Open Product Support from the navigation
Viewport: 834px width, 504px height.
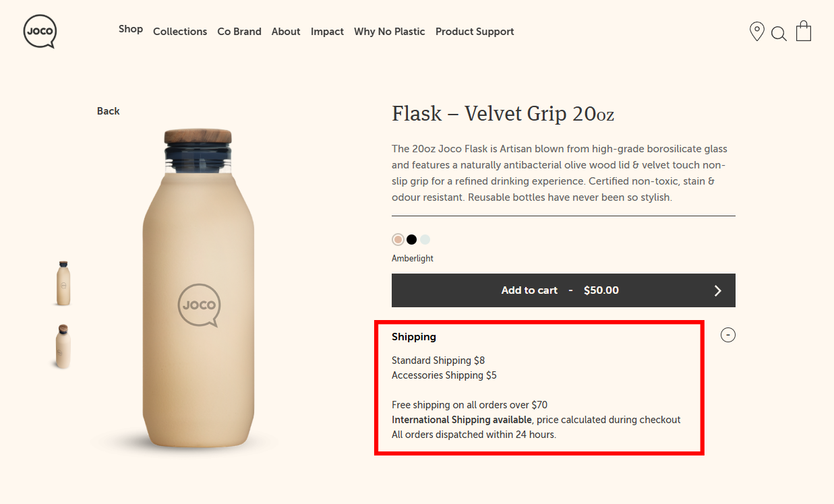[475, 31]
